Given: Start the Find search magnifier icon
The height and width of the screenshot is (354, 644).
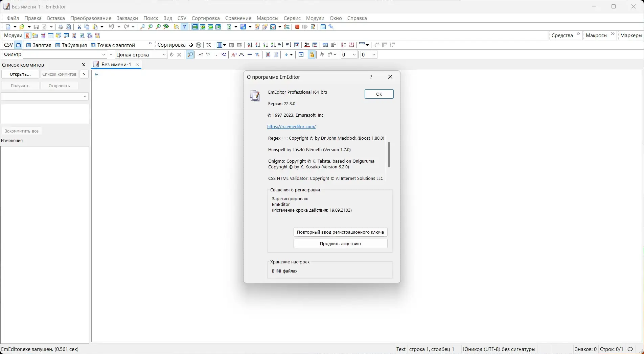Looking at the screenshot, I should click(x=142, y=27).
